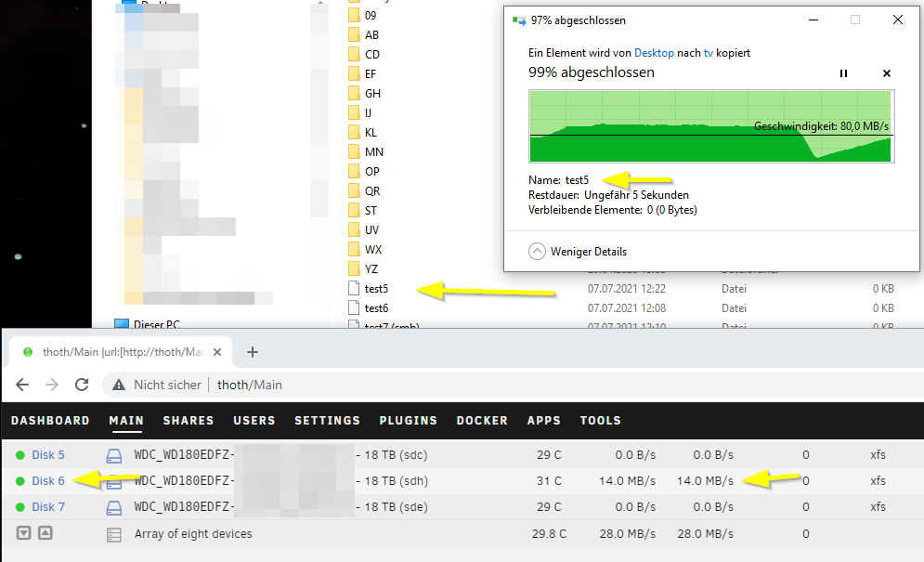The width and height of the screenshot is (924, 562).
Task: Click the 31 C temperature value
Action: (x=549, y=481)
